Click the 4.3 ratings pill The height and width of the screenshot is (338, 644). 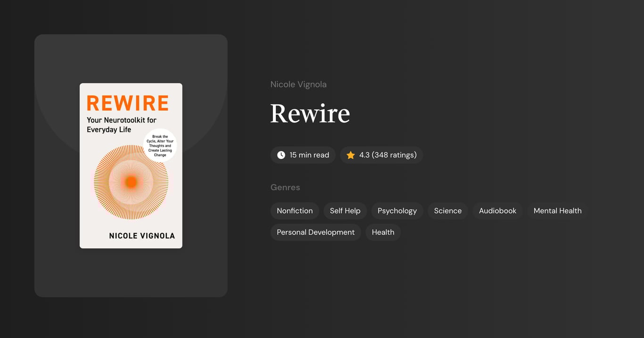click(381, 155)
